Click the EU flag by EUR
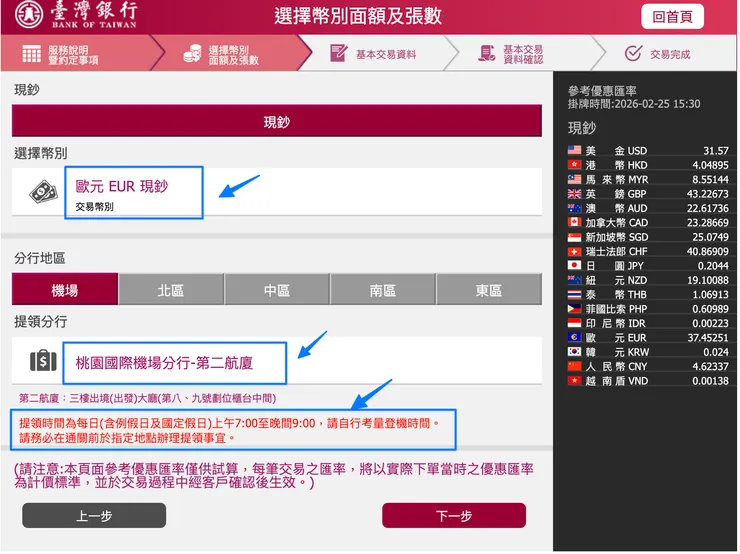This screenshot has width=740, height=554. coord(574,337)
